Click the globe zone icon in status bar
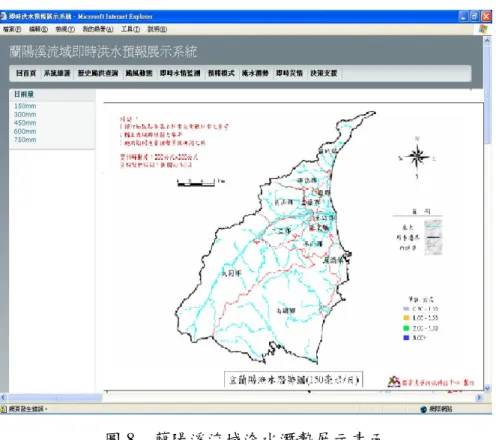This screenshot has height=440, width=496. (x=424, y=409)
